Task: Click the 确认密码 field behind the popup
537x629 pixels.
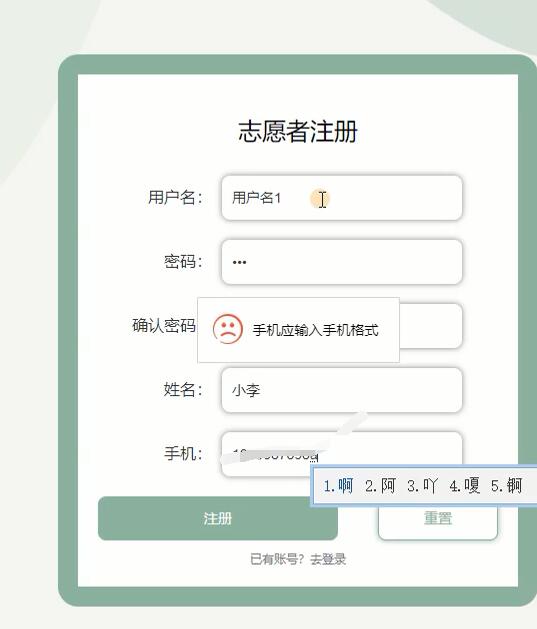Action: pos(431,326)
